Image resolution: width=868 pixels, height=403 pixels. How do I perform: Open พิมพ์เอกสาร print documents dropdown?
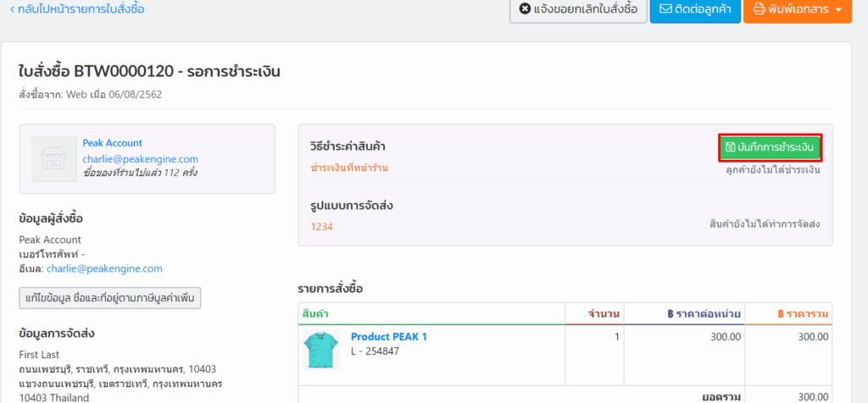798,9
